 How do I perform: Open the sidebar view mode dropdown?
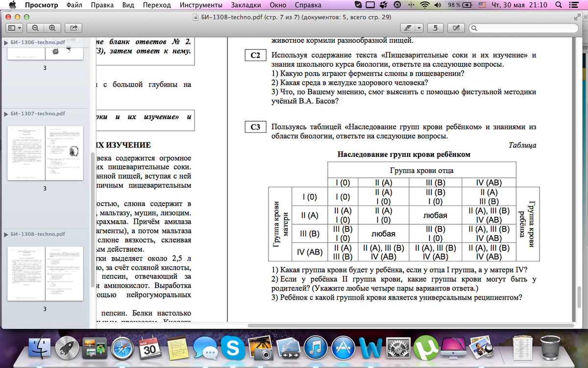pos(15,27)
